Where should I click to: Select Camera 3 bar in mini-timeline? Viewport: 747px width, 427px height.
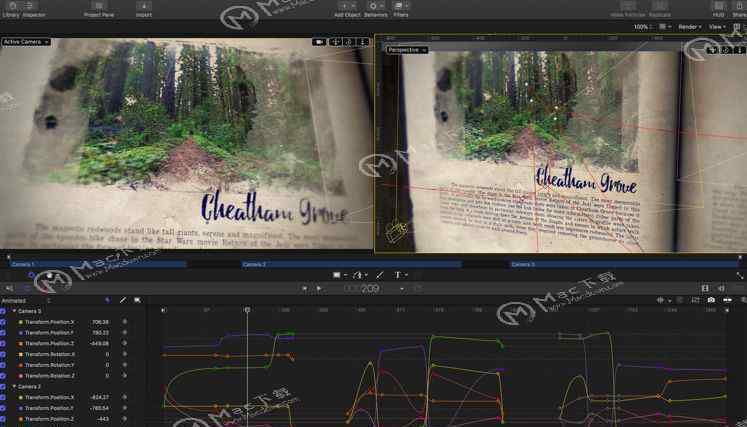(x=624, y=264)
